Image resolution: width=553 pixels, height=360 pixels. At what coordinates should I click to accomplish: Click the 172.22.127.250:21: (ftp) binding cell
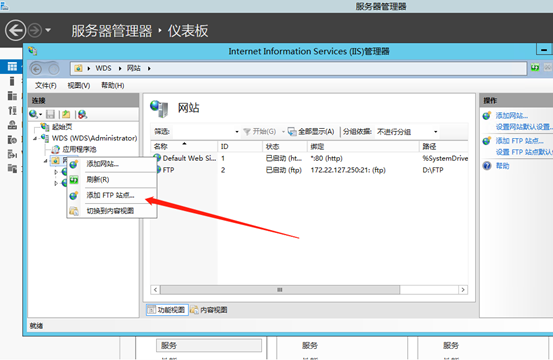[x=348, y=170]
